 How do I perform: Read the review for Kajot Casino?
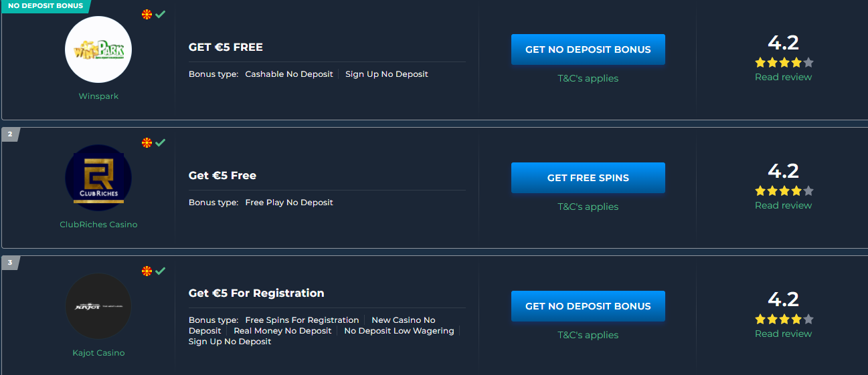coord(783,334)
